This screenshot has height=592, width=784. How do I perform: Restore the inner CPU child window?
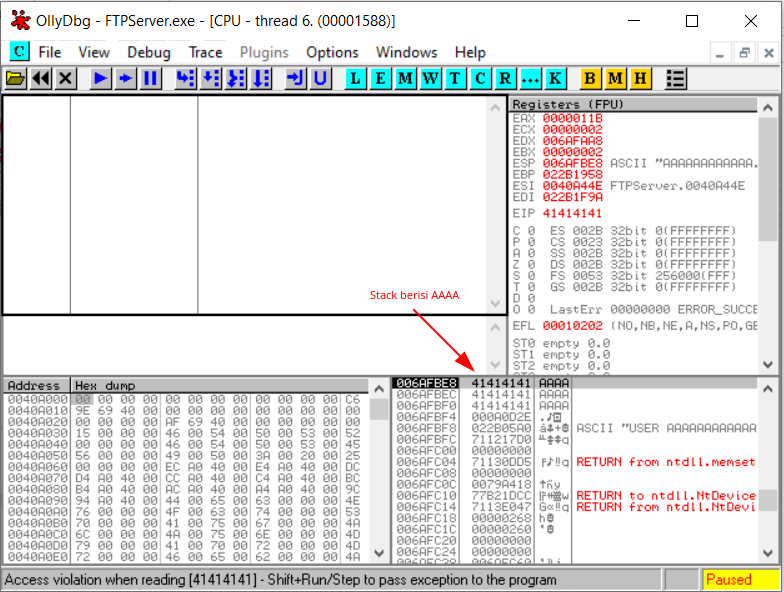(744, 52)
